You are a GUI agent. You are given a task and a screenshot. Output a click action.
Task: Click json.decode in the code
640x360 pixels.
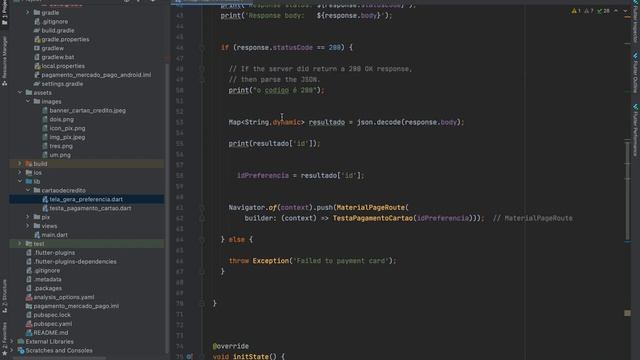click(x=378, y=122)
